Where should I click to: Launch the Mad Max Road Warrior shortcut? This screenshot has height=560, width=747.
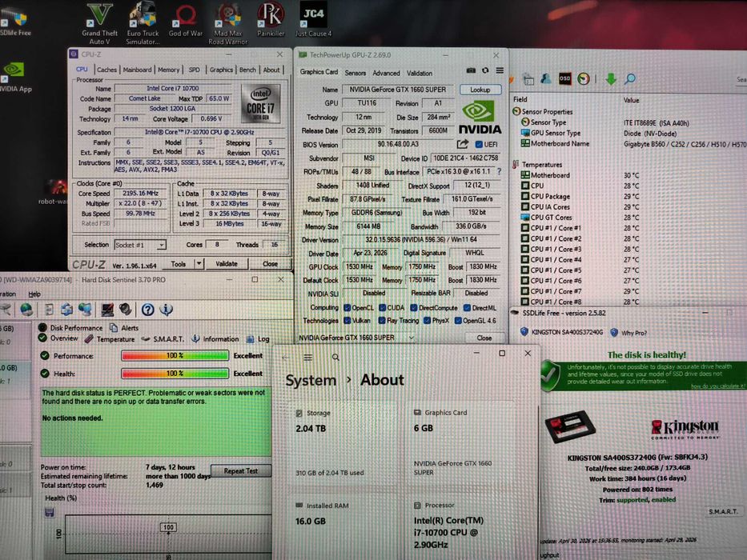tap(227, 23)
